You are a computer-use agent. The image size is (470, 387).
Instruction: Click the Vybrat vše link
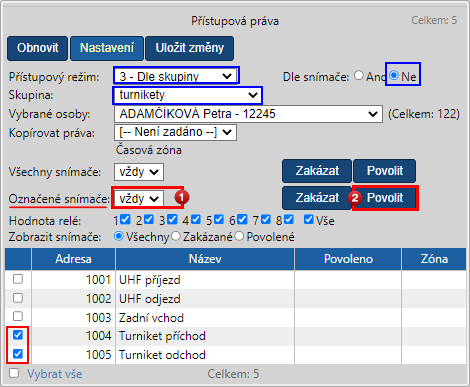(55, 374)
